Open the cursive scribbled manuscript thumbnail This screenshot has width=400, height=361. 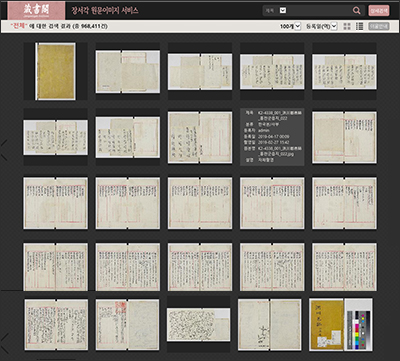pos(199,325)
